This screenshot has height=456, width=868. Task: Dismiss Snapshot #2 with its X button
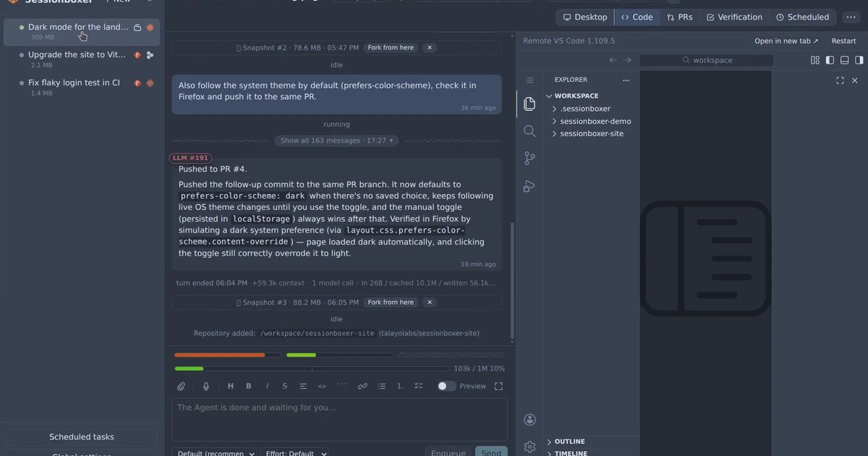[429, 48]
